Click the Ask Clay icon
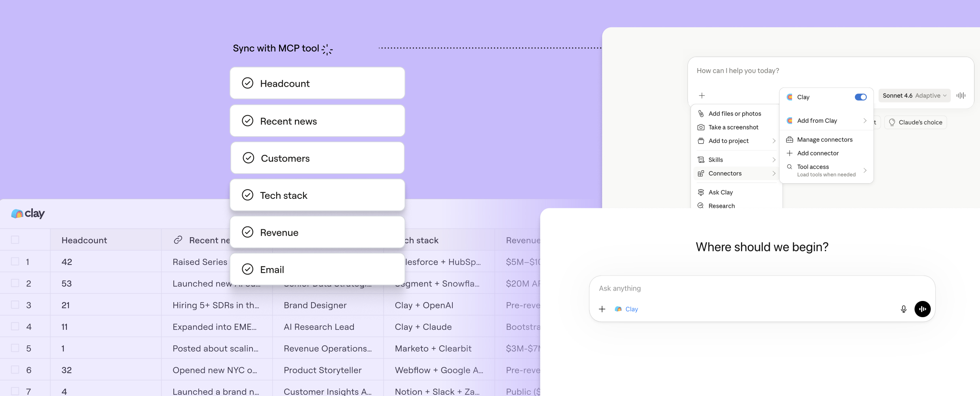 (701, 192)
